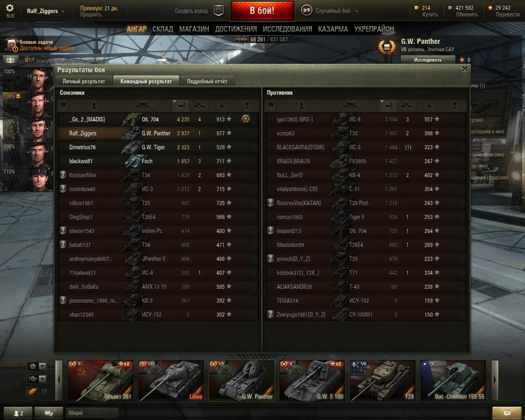Open the contacts list icon
This screenshot has height=420, width=525.
(18, 413)
